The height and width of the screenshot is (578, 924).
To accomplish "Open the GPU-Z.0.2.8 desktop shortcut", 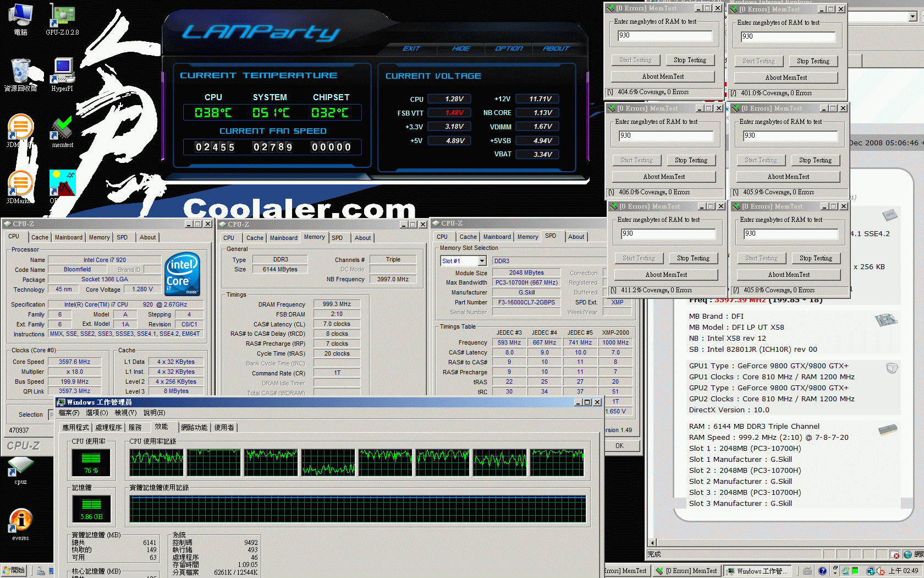I will click(x=62, y=19).
